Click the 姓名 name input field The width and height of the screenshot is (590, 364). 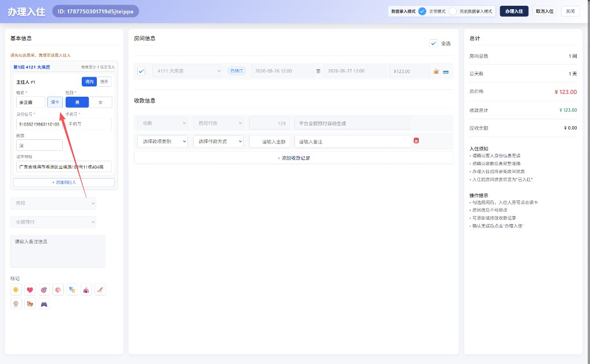point(31,103)
